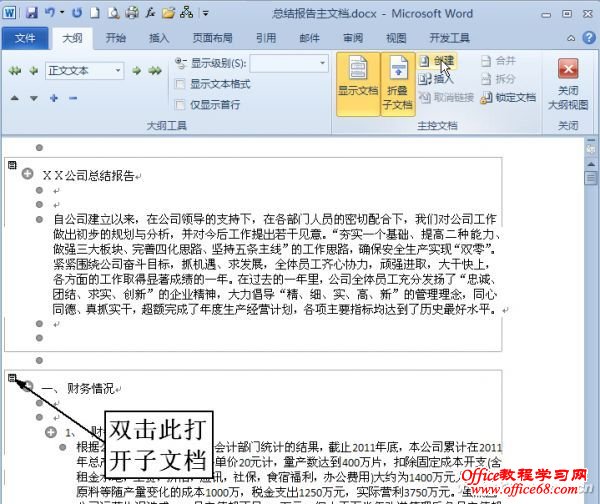
Task: Toggle the 显示文档 button
Action: tap(358, 84)
